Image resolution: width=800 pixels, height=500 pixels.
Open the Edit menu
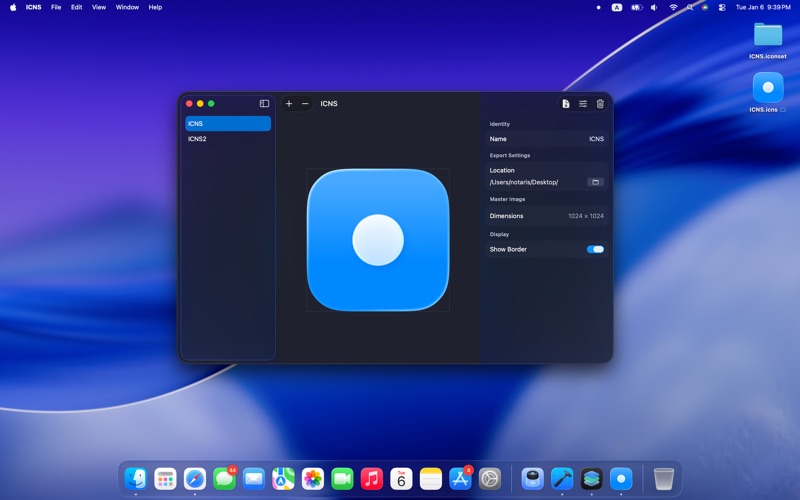point(77,7)
